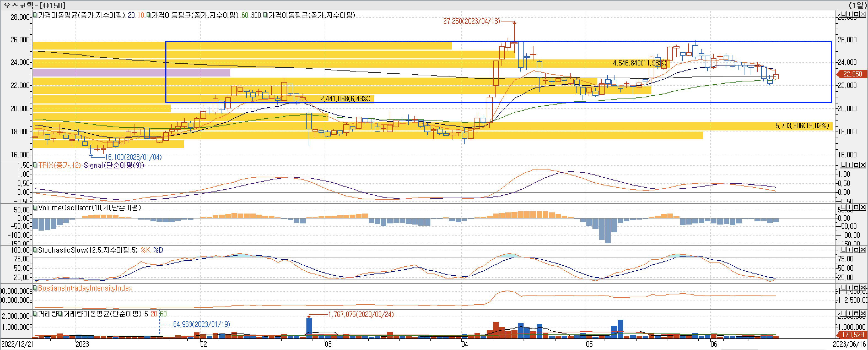Image resolution: width=868 pixels, height=350 pixels.
Task: Click the TRIX(종가,12) indicator label
Action: click(x=60, y=165)
